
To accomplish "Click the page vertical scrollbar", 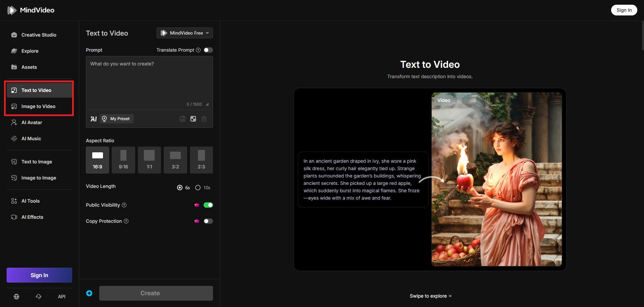I will tap(642, 35).
